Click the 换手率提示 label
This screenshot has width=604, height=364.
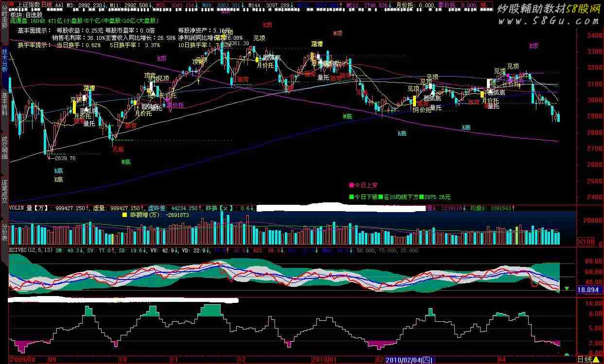click(35, 45)
